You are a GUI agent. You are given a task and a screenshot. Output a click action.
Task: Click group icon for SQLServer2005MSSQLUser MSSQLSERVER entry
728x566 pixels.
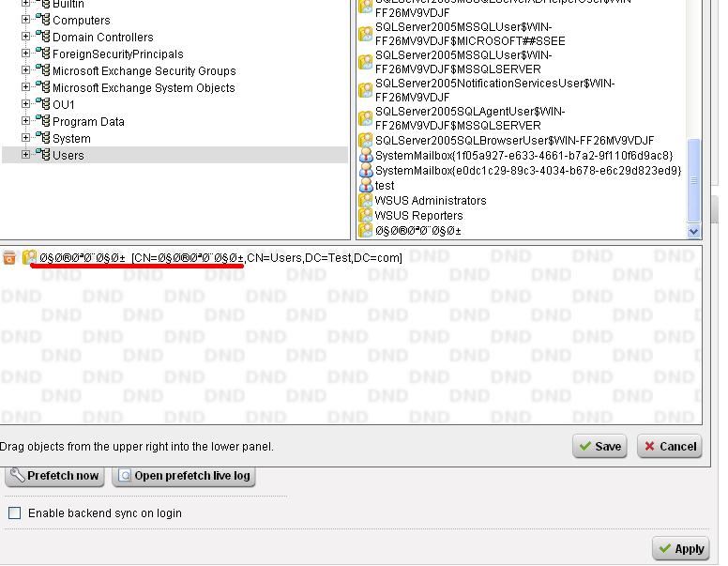(x=365, y=62)
